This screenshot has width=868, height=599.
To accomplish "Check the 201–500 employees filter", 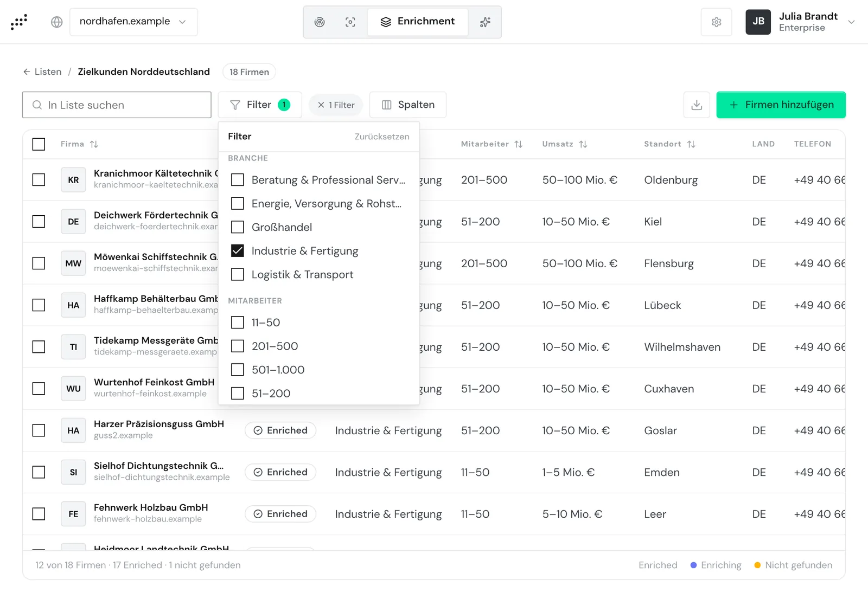I will coord(238,346).
